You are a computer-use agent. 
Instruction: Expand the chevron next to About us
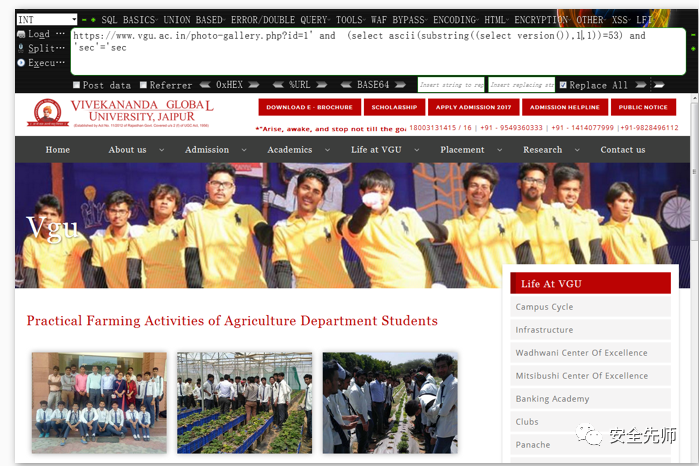161,150
